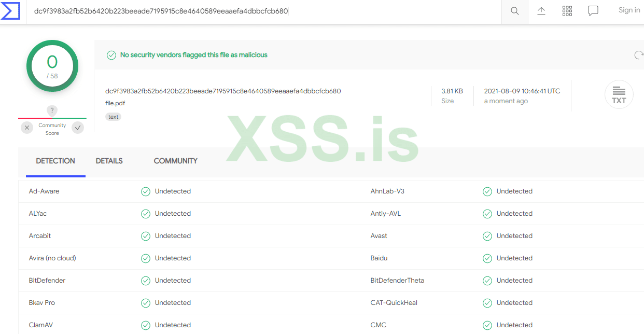
Task: Click the file.pdf file name
Action: (115, 103)
